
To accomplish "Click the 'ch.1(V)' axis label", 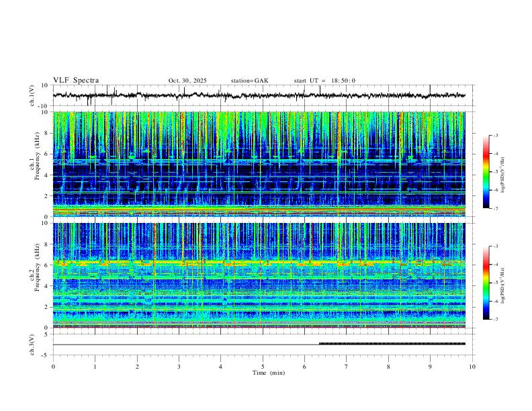I will [32, 95].
